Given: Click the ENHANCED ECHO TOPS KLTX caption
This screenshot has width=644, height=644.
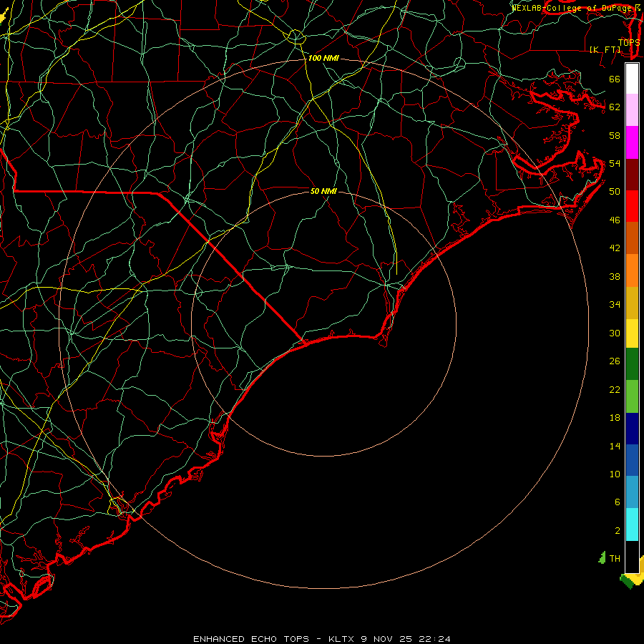Looking at the screenshot, I should [322, 639].
